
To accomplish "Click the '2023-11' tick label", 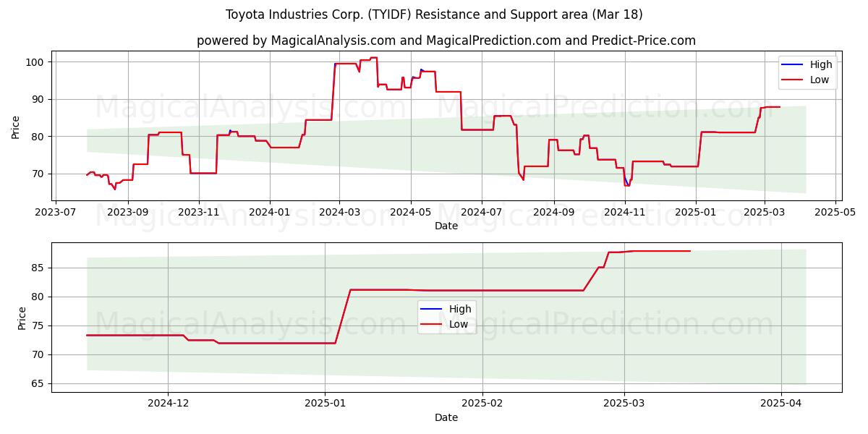I will 199,212.
